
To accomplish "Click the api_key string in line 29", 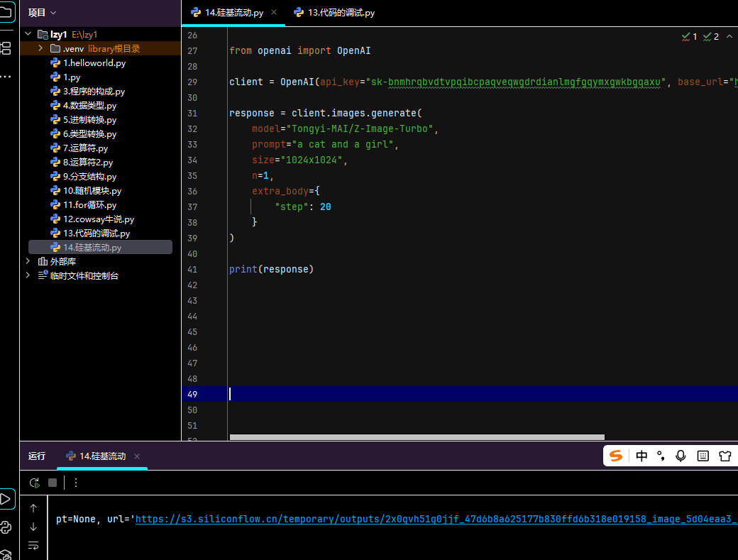I will coord(516,82).
